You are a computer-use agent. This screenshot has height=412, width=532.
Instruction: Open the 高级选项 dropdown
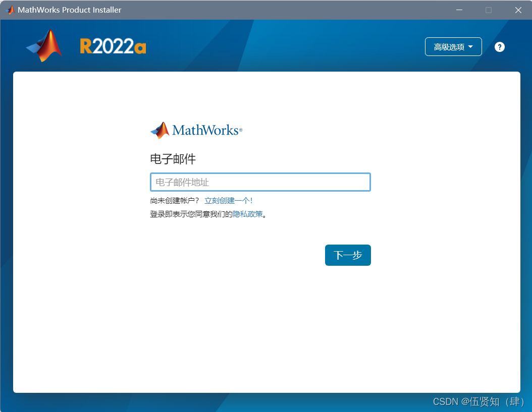click(453, 47)
